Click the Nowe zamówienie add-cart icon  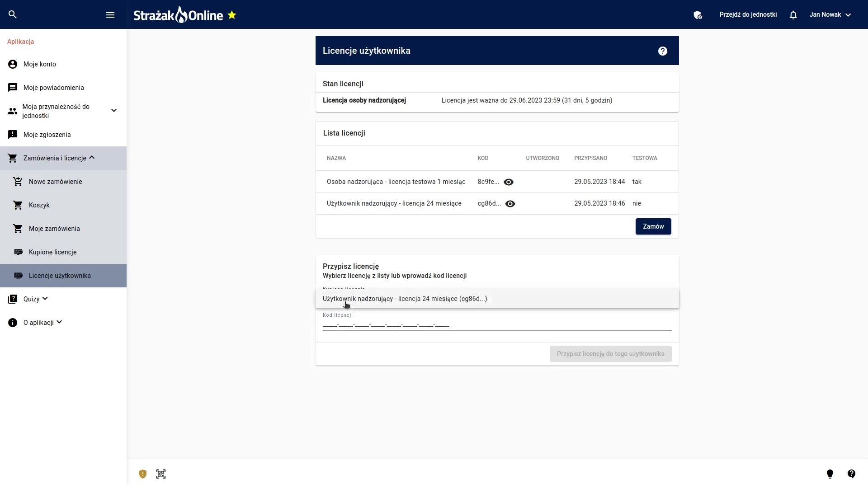(x=18, y=182)
